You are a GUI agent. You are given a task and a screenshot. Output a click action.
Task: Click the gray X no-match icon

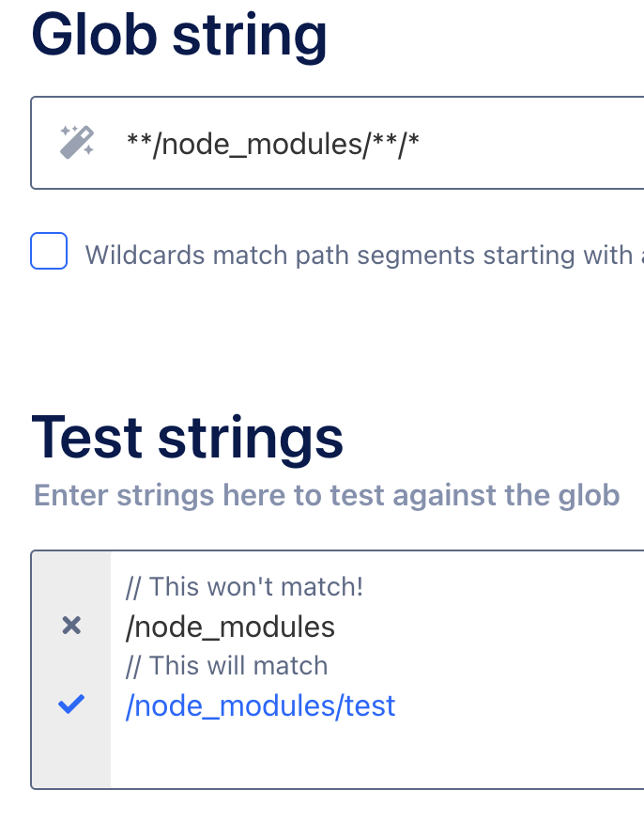(71, 626)
